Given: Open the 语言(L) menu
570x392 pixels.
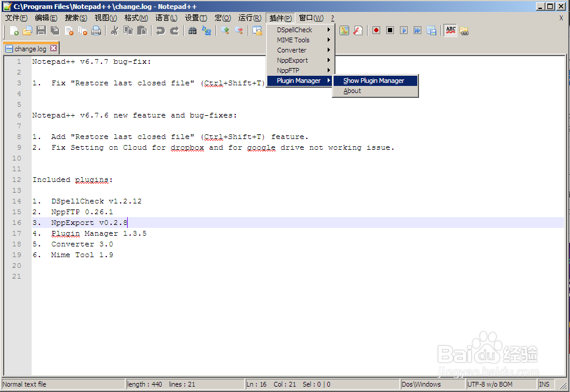Looking at the screenshot, I should (166, 18).
